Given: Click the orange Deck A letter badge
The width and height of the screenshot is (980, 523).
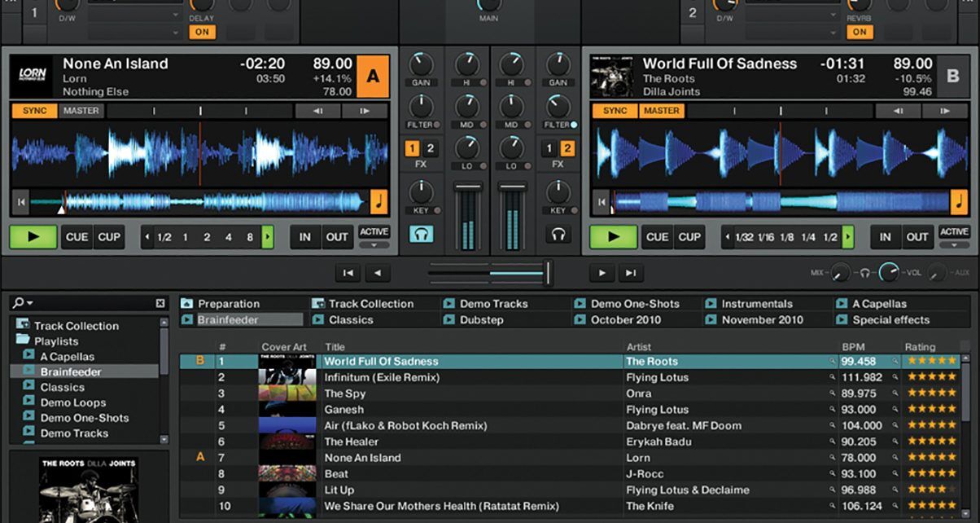Looking at the screenshot, I should coord(373,77).
